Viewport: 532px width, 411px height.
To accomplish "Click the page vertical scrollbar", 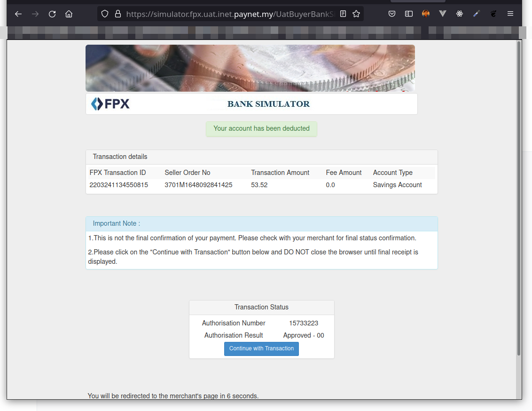I will pyautogui.click(x=519, y=198).
